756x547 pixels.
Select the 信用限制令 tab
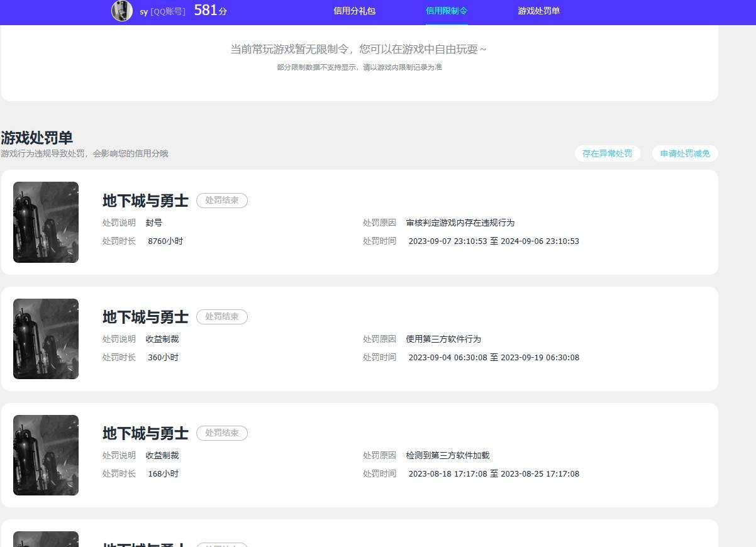click(447, 11)
